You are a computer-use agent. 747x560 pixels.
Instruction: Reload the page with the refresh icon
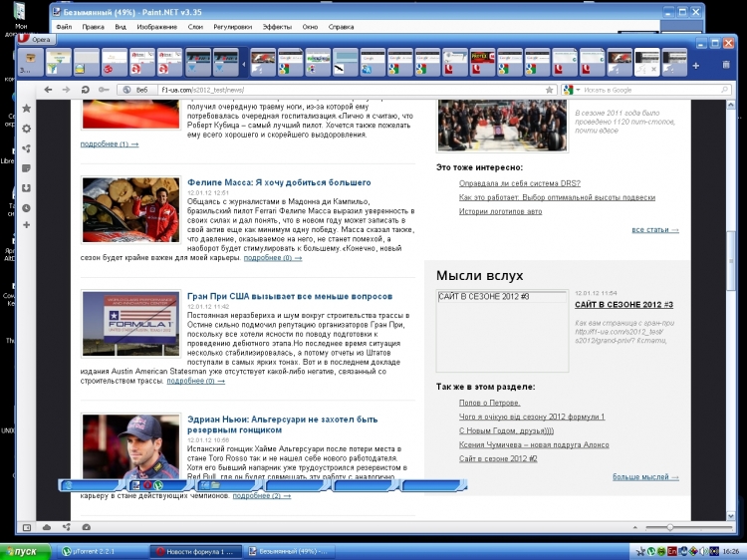click(85, 90)
